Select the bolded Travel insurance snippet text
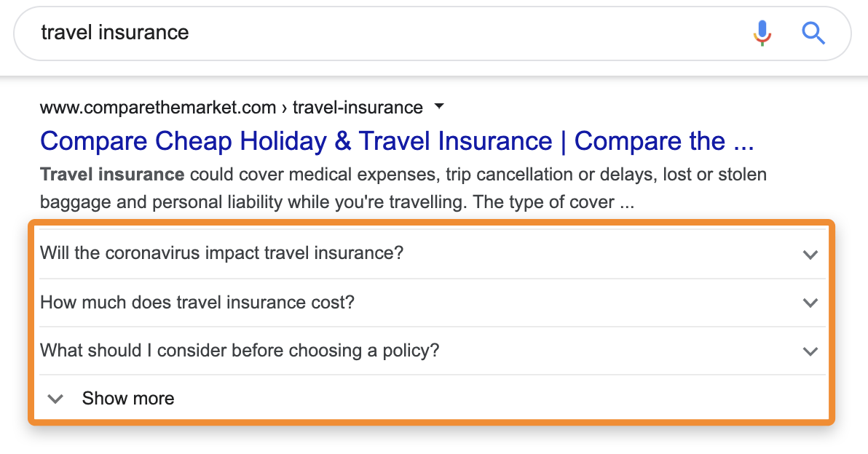Screen dimensions: 868x454 (111, 174)
